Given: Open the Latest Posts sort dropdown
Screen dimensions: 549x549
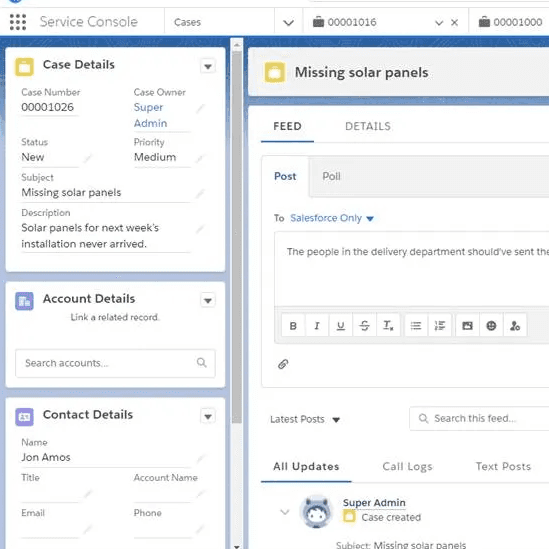Looking at the screenshot, I should click(305, 419).
